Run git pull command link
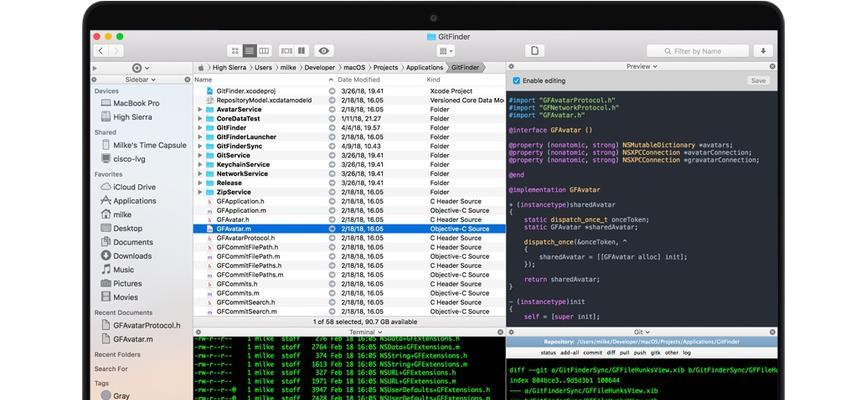The height and width of the screenshot is (400, 866). tap(625, 352)
